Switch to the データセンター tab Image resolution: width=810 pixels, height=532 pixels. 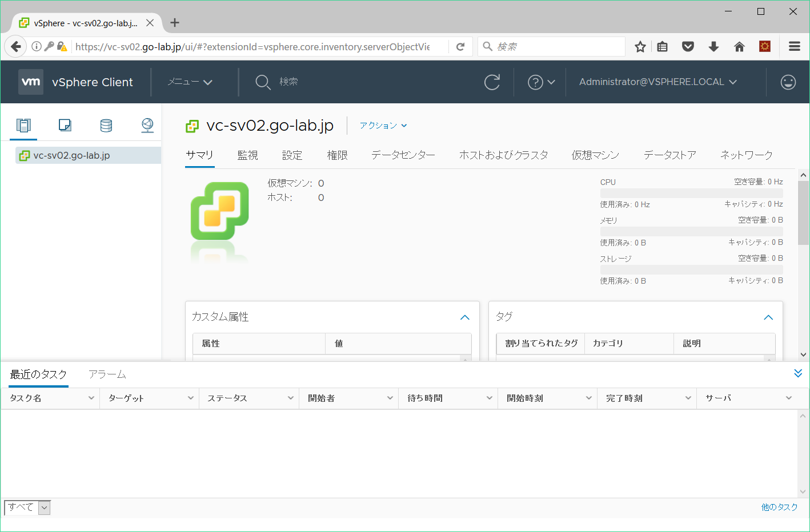coord(403,155)
